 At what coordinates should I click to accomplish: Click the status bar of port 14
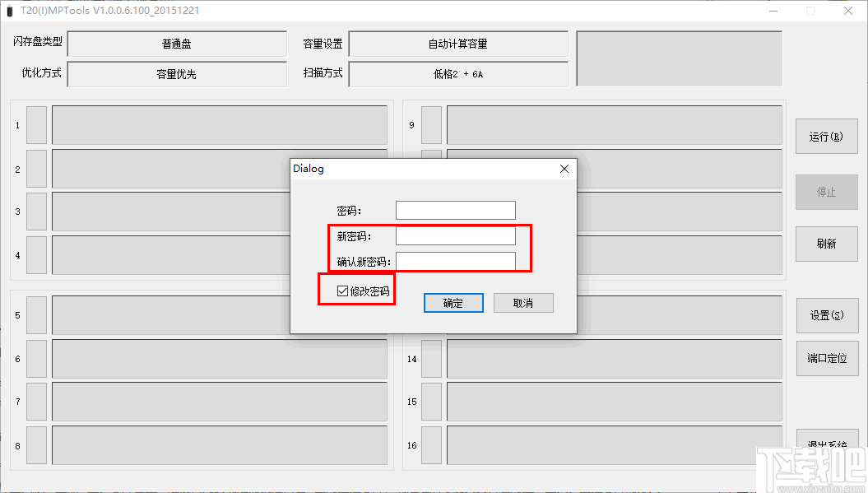coord(615,359)
